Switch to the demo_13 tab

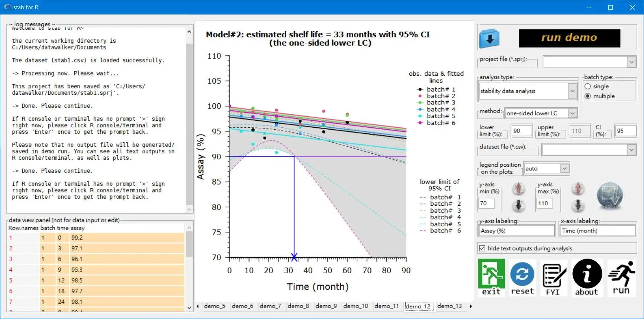(450, 306)
